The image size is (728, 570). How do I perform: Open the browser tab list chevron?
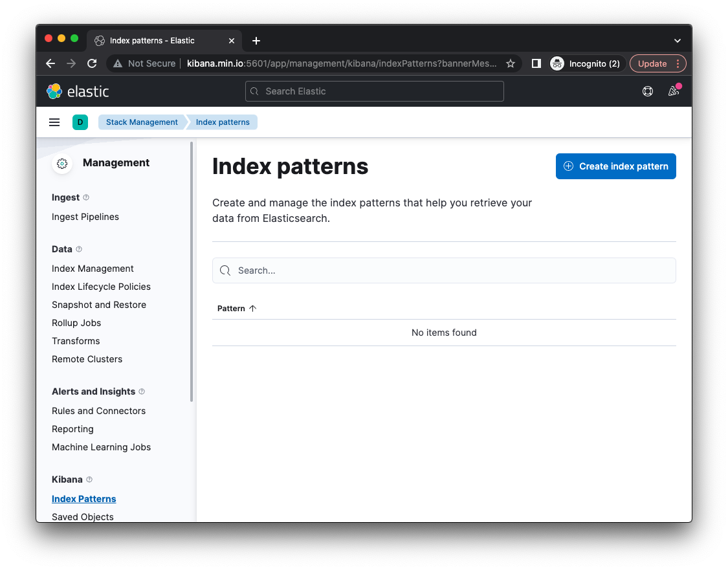point(678,40)
